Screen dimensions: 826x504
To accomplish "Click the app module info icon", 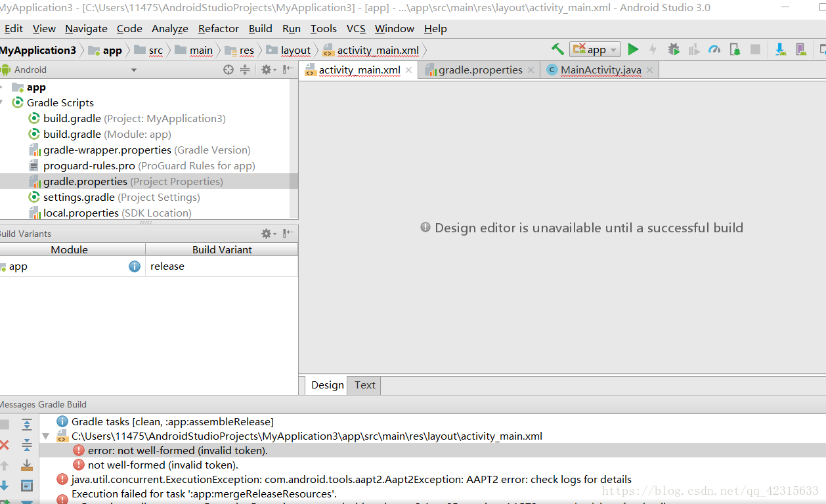I will (135, 266).
